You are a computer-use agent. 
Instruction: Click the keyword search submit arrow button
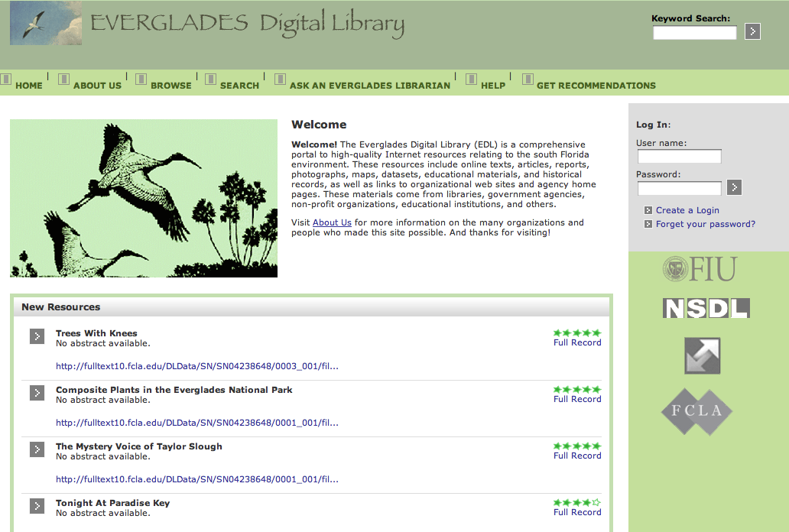[x=752, y=31]
